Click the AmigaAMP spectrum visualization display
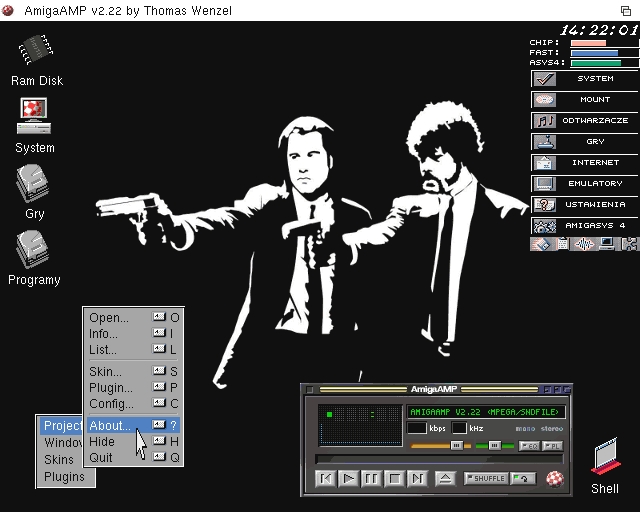This screenshot has height=512, width=640. point(360,425)
